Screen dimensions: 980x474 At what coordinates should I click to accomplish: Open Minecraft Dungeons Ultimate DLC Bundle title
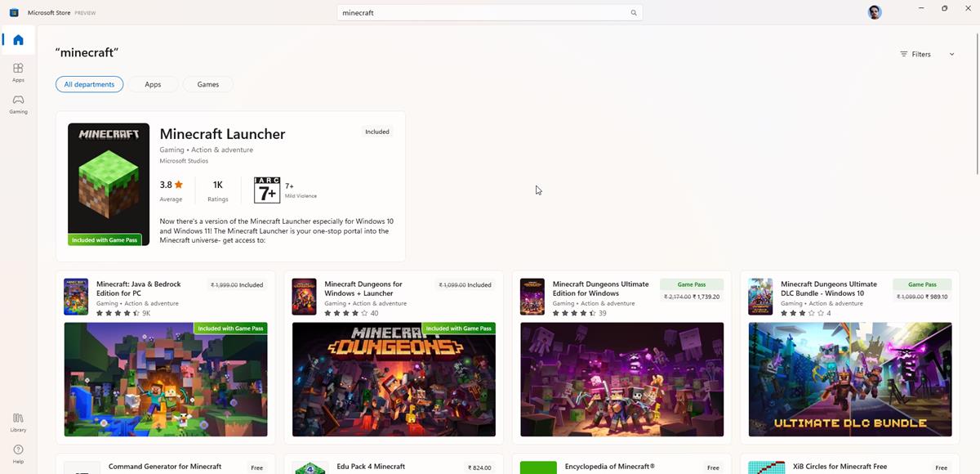829,288
